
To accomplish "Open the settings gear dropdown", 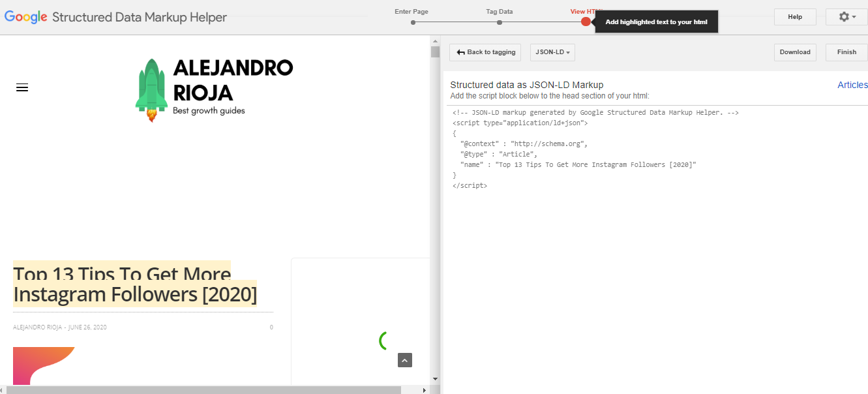I will click(846, 17).
